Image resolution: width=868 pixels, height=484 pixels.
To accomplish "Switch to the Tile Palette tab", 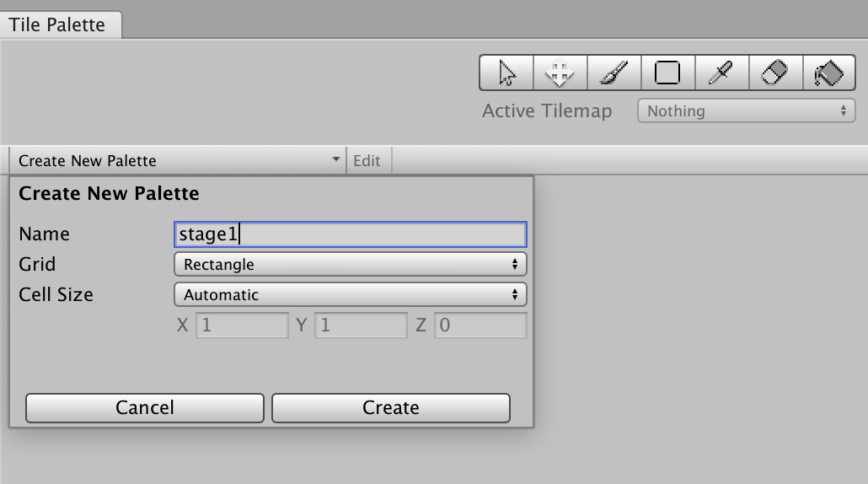I will 57,24.
